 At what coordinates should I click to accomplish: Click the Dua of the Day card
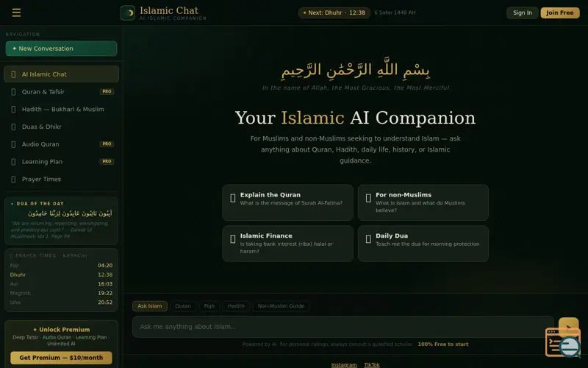coord(61,221)
